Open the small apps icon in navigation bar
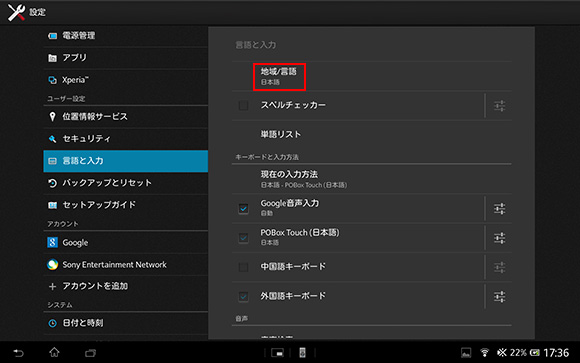The width and height of the screenshot is (580, 363). coord(277,353)
